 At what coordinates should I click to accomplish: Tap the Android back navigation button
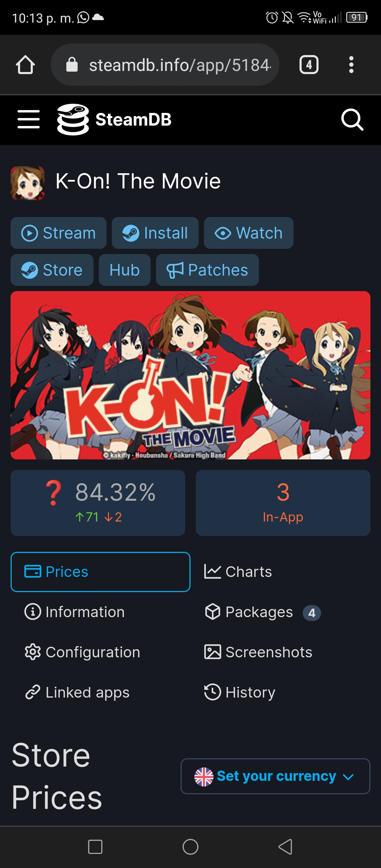point(285,847)
